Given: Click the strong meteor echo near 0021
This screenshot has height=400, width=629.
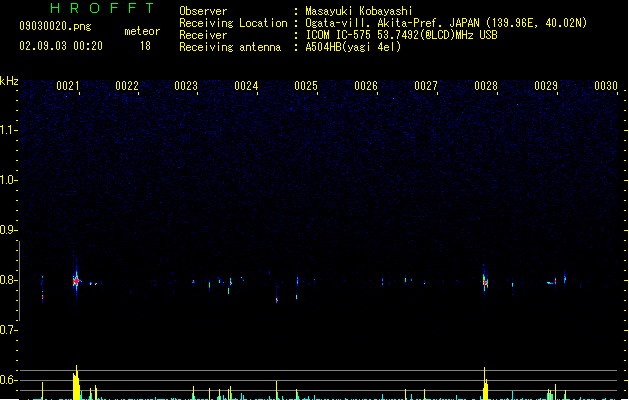Looking at the screenshot, I should coord(76,281).
